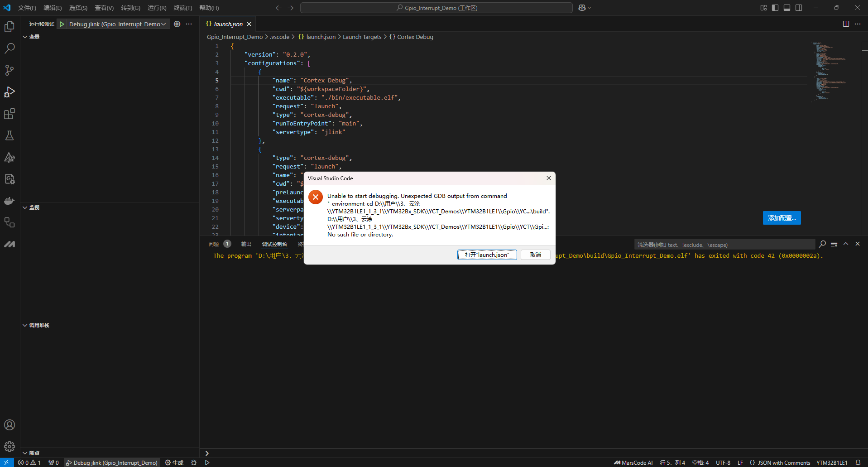Select the 调试控制台 panel tab
Image resolution: width=868 pixels, height=467 pixels.
click(274, 244)
